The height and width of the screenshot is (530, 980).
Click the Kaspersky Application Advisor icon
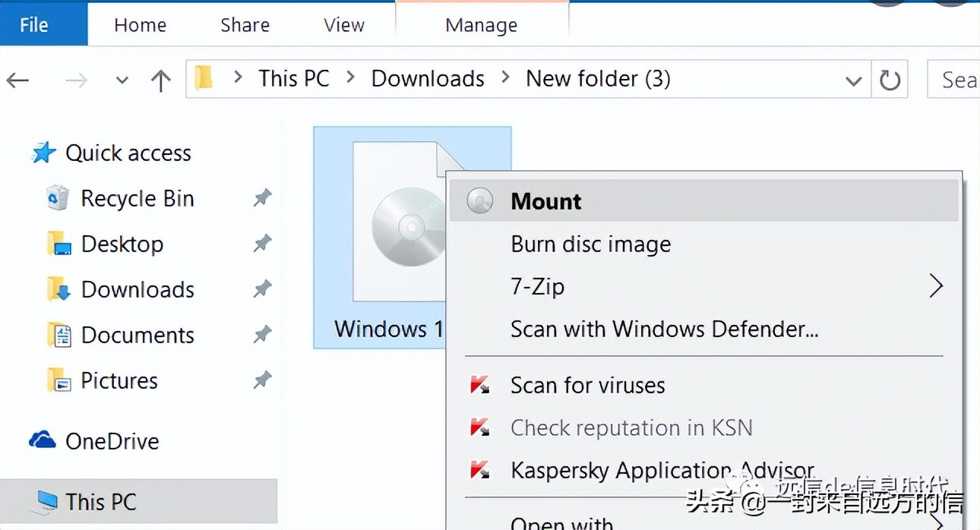[x=480, y=471]
